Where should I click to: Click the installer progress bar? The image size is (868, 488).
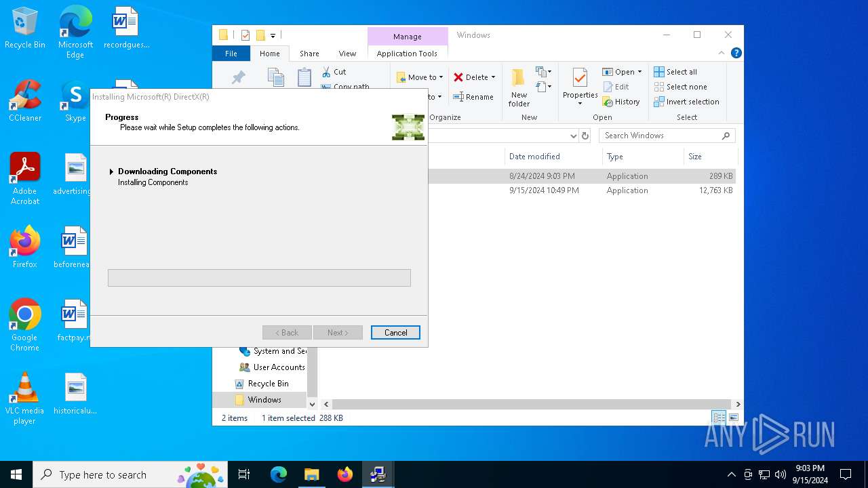(x=259, y=278)
